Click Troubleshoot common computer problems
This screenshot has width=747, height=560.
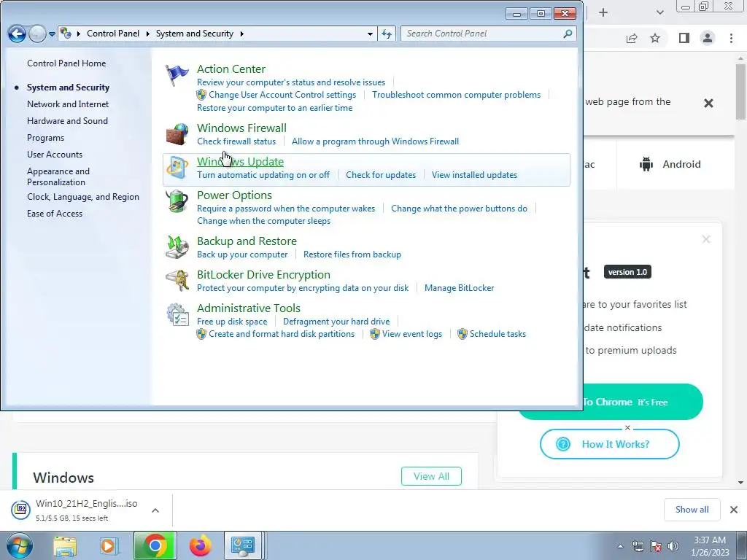(456, 95)
